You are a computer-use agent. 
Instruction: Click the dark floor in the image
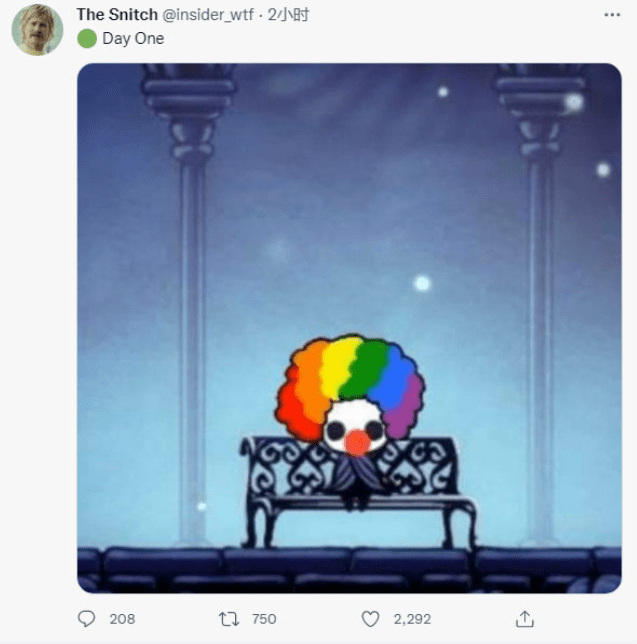[x=349, y=569]
